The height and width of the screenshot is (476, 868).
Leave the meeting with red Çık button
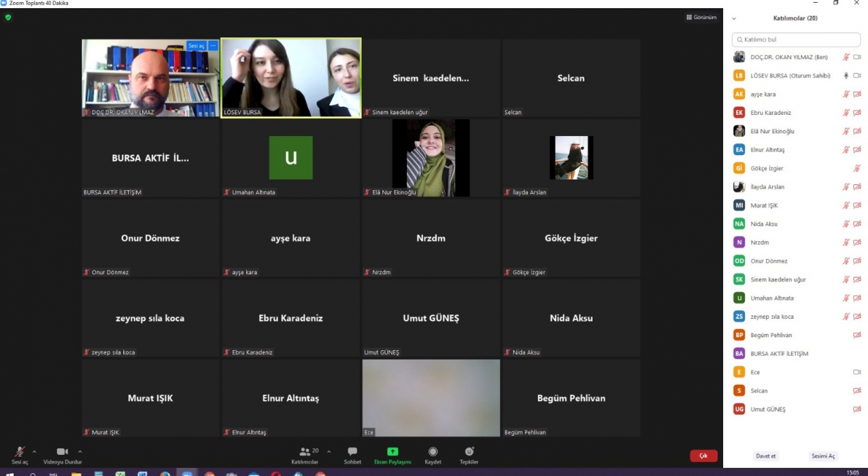point(703,456)
